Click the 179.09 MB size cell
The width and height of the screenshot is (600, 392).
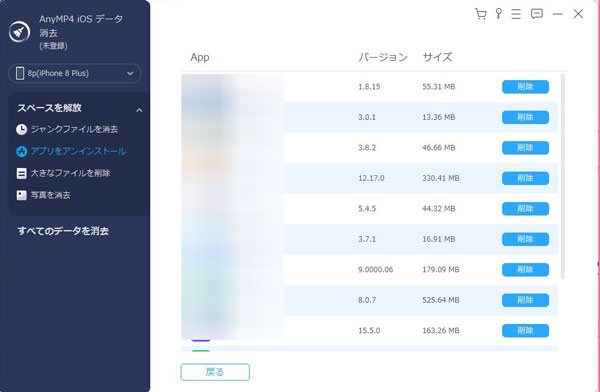coord(440,270)
